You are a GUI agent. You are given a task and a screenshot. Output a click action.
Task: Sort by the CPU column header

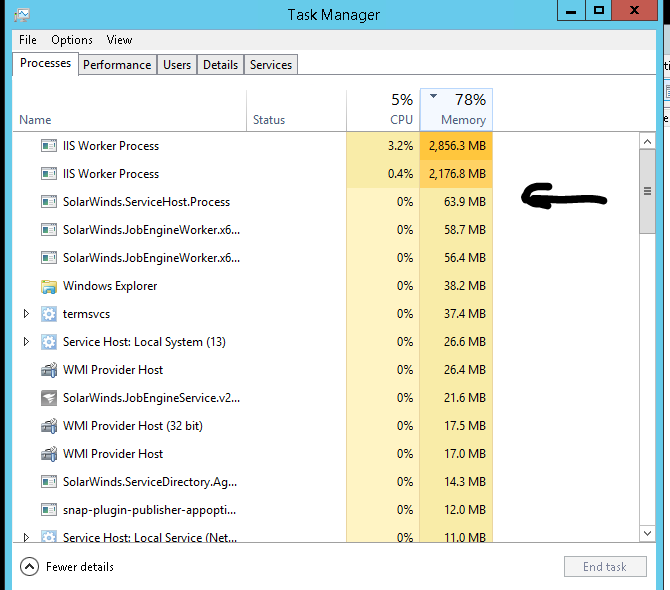click(x=383, y=110)
